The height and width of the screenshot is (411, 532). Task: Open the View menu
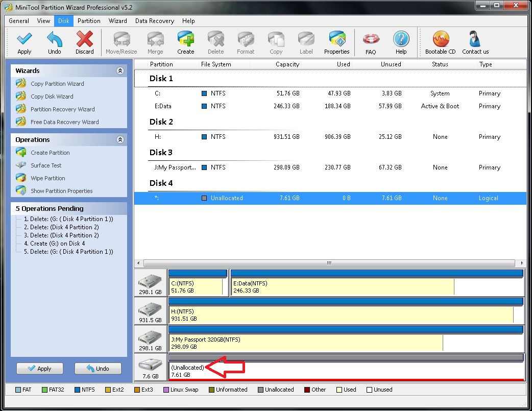coord(43,21)
